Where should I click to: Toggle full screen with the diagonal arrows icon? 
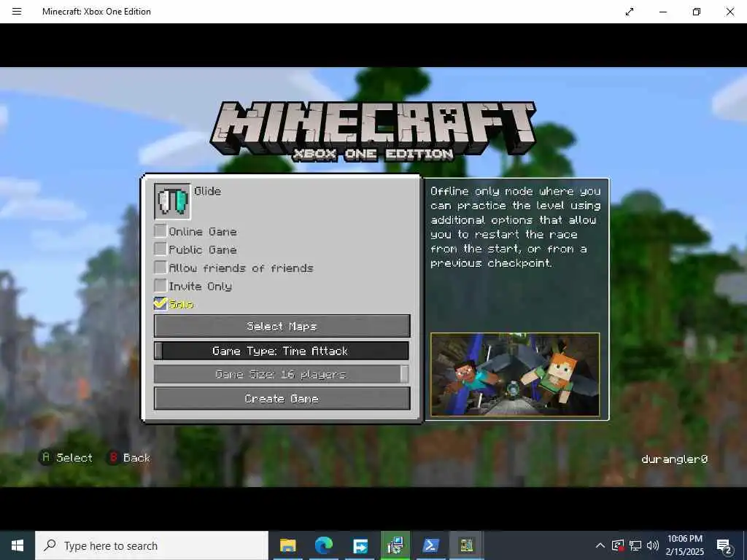(x=630, y=12)
